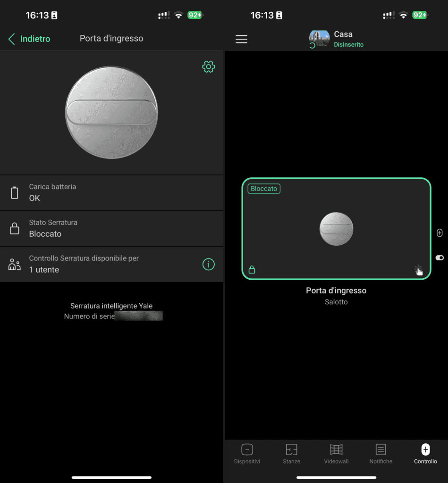Viewport: 448px width, 483px height.
Task: Tap the Disinserito status label
Action: 348,45
